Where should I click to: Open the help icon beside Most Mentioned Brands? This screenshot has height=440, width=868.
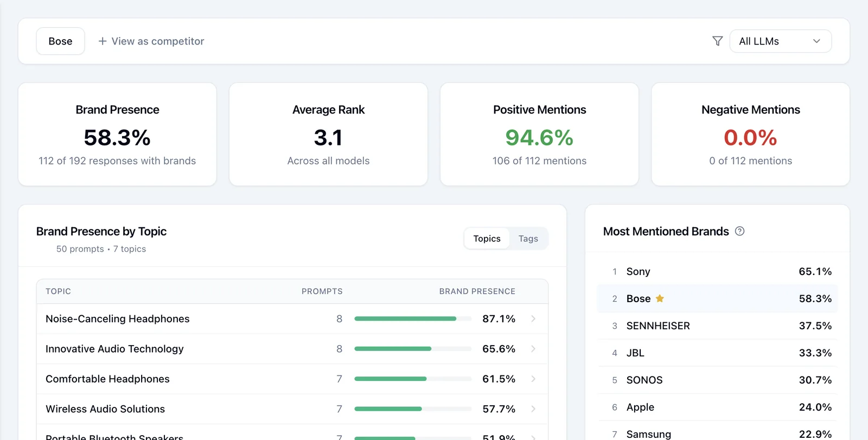click(739, 231)
